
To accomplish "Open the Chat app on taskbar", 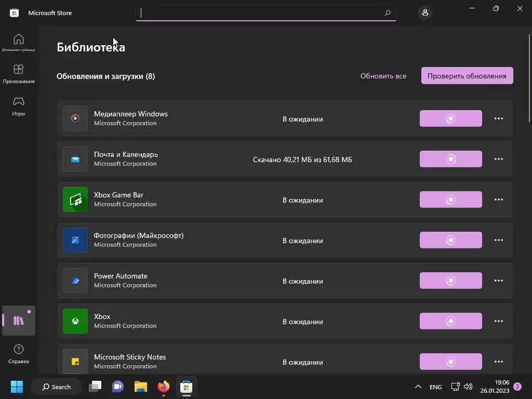I will (x=118, y=387).
